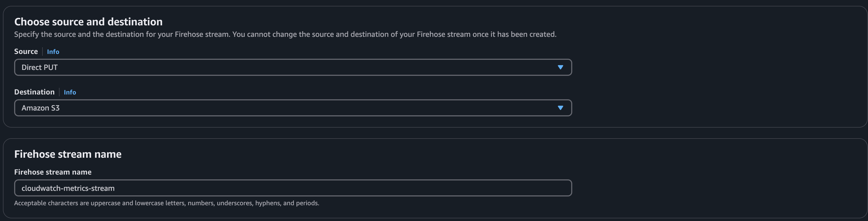Click inside the Firehose stream name field
This screenshot has width=868, height=221.
coord(293,188)
